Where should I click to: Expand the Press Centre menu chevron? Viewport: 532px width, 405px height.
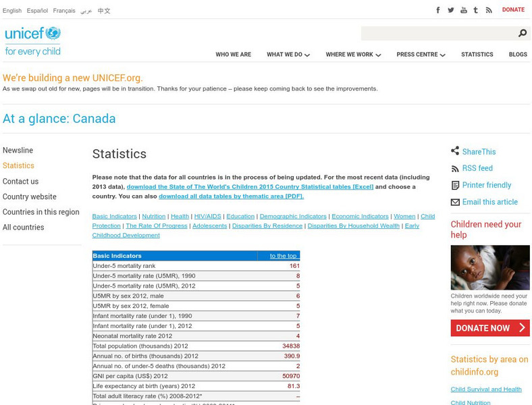442,55
